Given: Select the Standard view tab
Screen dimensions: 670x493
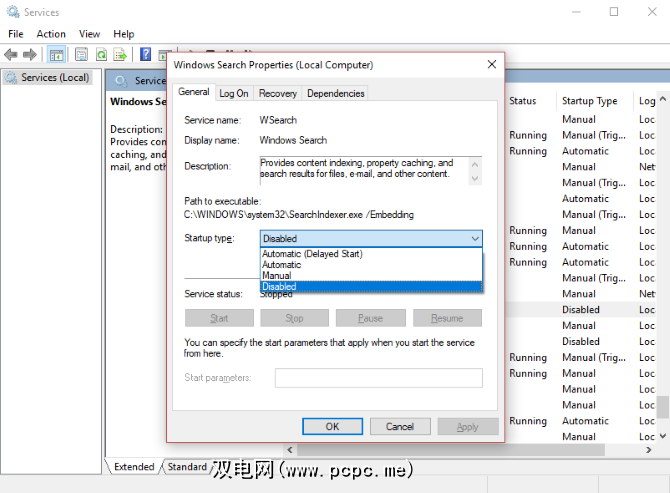Looking at the screenshot, I should click(187, 467).
